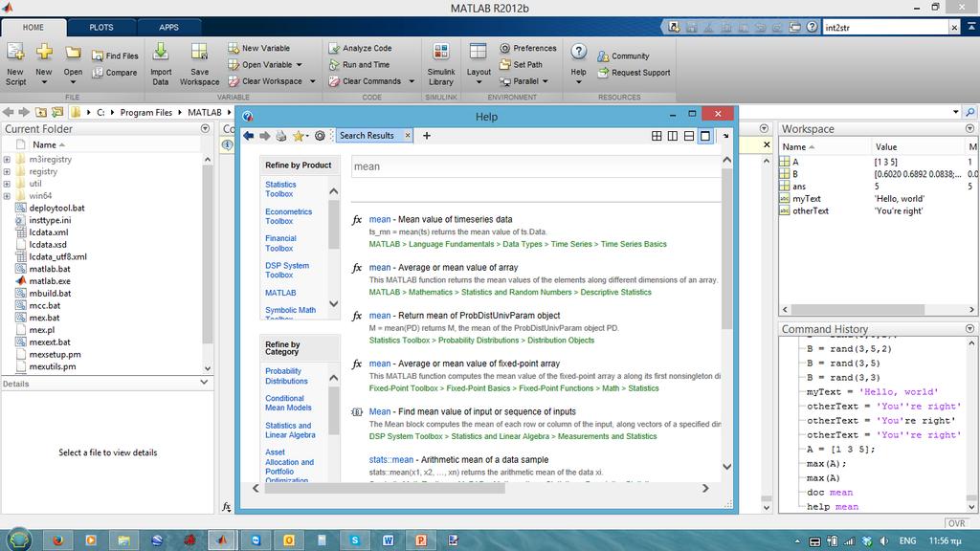The width and height of the screenshot is (980, 551).
Task: Click Run and Time
Action: coord(360,64)
